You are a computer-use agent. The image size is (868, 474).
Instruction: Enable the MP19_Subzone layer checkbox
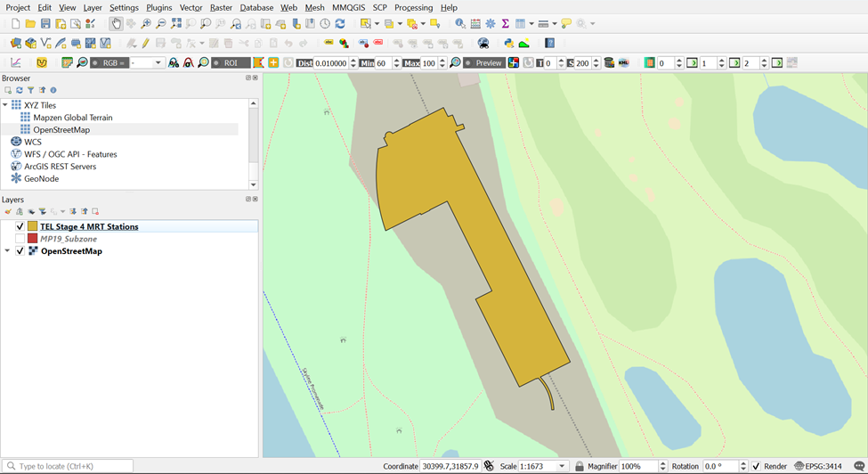click(x=20, y=240)
